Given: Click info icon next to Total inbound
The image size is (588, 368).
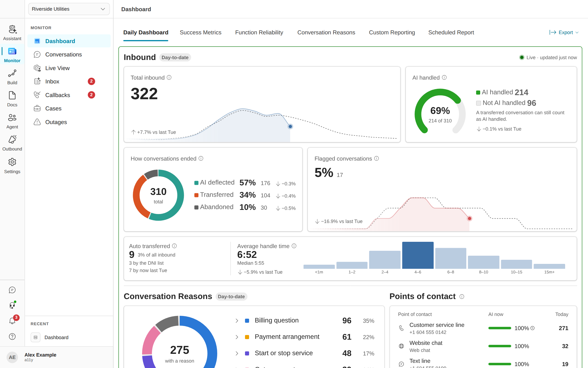Looking at the screenshot, I should [x=169, y=77].
